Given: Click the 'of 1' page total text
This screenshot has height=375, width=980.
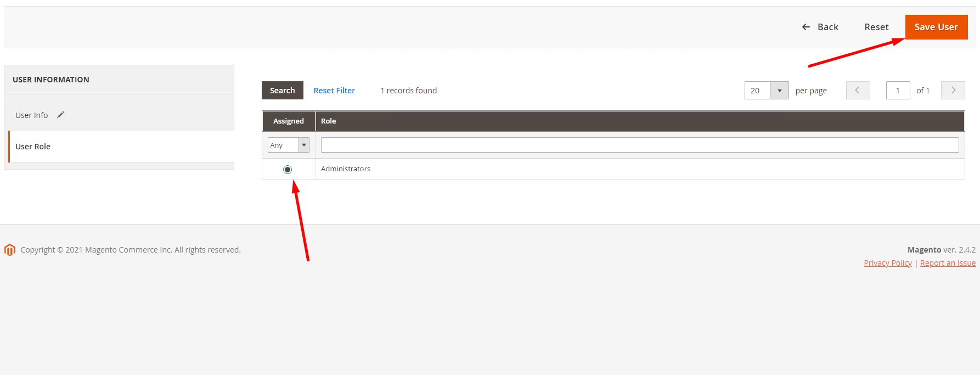Looking at the screenshot, I should click(x=923, y=91).
